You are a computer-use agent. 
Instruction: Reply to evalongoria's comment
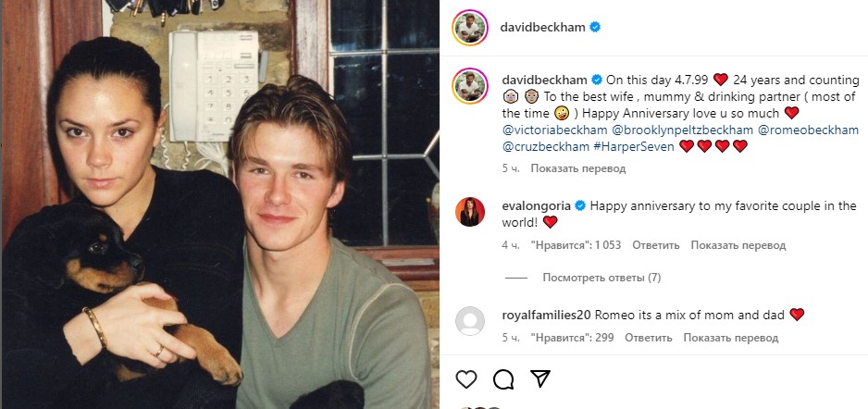[x=656, y=245]
